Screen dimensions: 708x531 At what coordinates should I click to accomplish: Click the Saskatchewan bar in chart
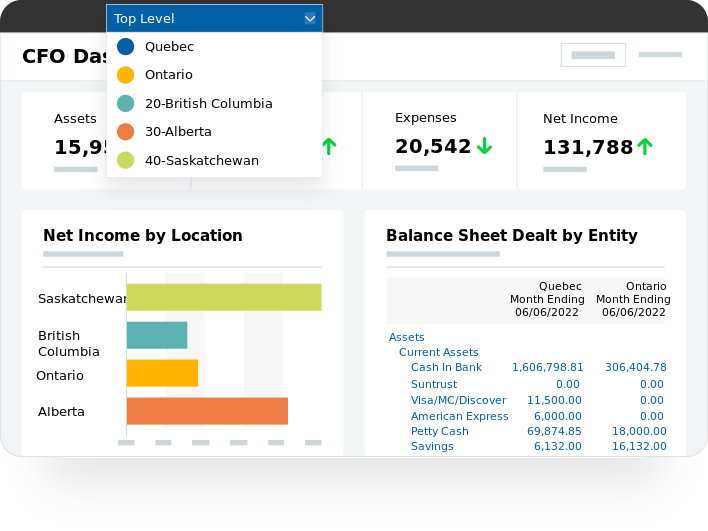[224, 297]
